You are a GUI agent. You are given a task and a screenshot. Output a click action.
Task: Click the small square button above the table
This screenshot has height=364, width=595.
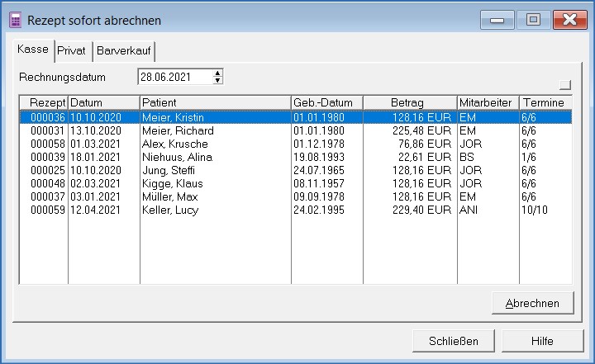point(565,84)
